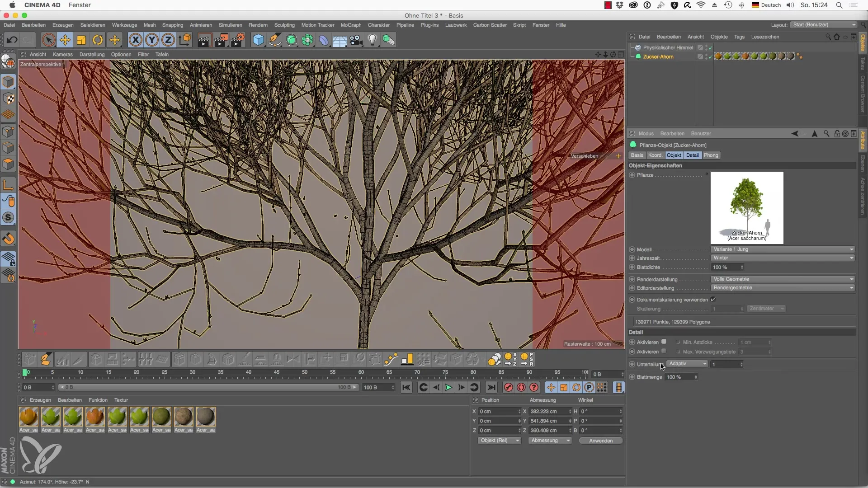Image resolution: width=868 pixels, height=488 pixels.
Task: Switch to texture mode icon
Action: tap(9, 99)
